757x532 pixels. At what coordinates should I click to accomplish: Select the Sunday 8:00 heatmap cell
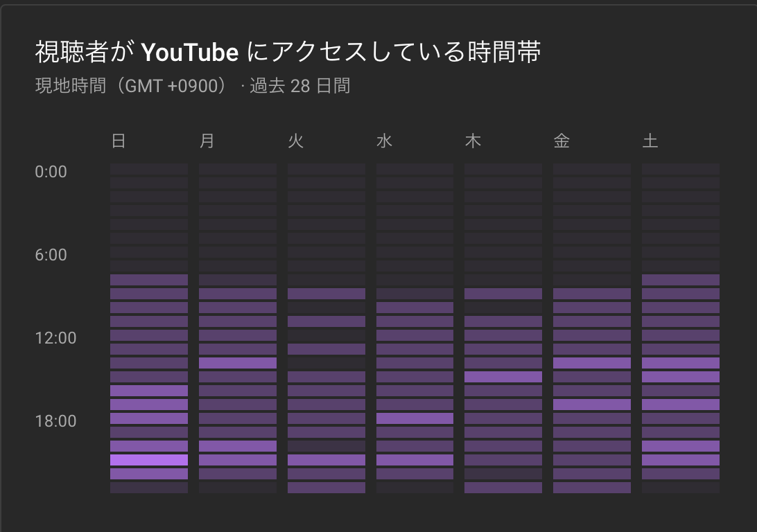(x=149, y=280)
